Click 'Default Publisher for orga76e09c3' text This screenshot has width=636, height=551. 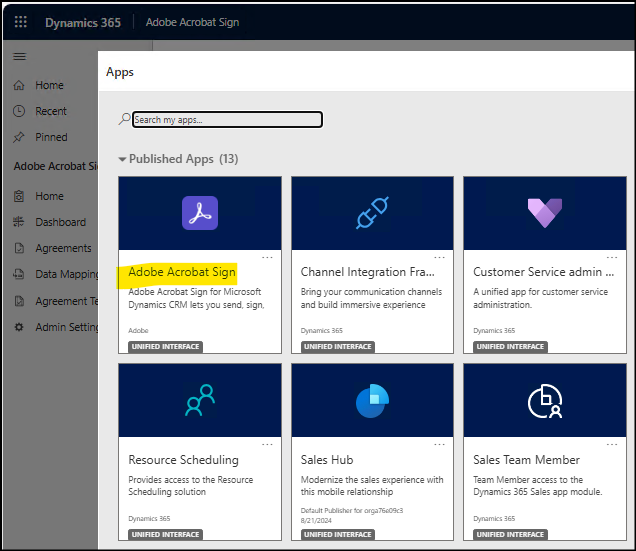pos(352,510)
